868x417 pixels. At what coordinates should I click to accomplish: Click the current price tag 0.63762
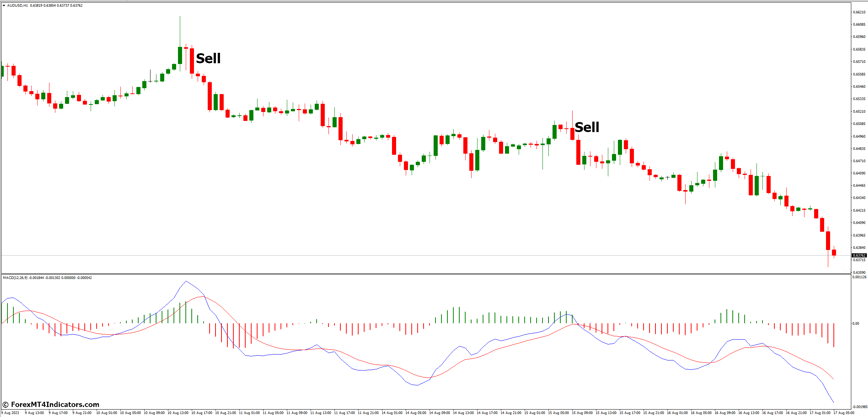[x=859, y=256]
